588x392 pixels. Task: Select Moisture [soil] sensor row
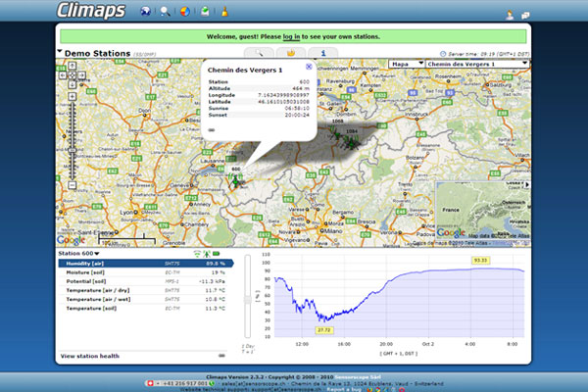[x=145, y=272]
